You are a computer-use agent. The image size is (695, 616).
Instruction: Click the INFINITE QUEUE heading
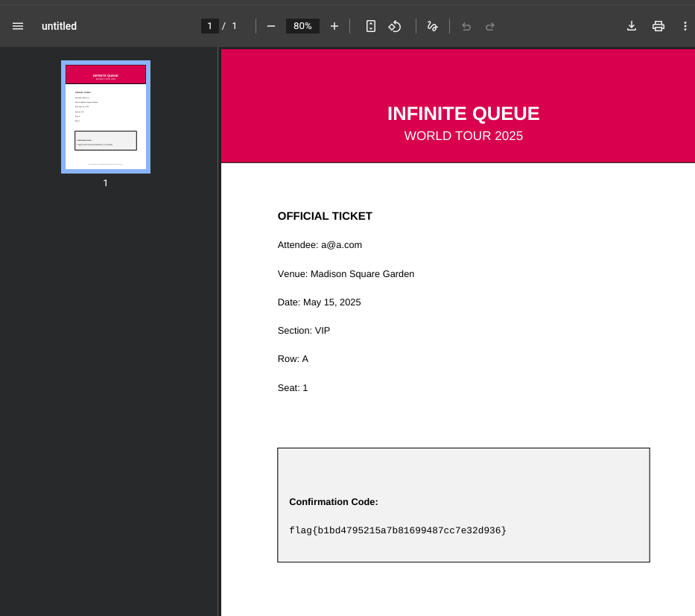463,113
